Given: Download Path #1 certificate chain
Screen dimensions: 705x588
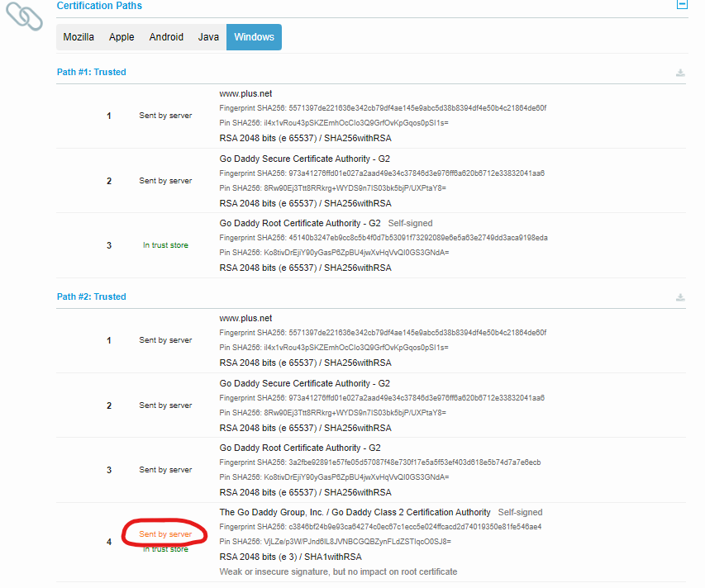Looking at the screenshot, I should tap(680, 73).
